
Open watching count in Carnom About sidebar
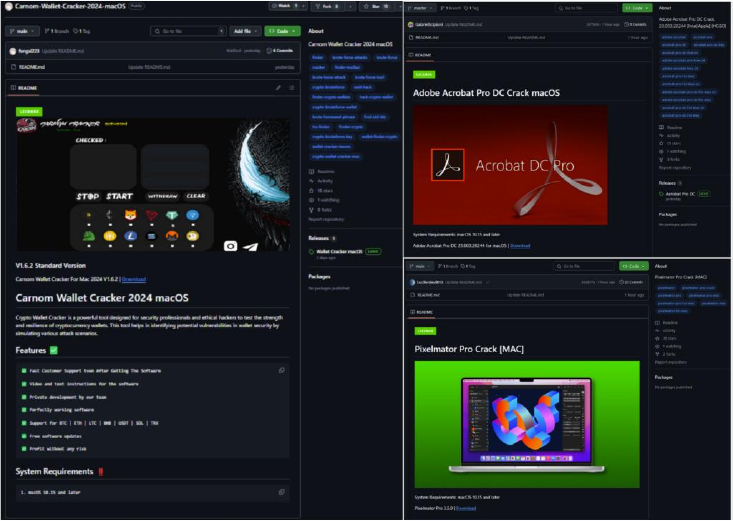(x=324, y=200)
